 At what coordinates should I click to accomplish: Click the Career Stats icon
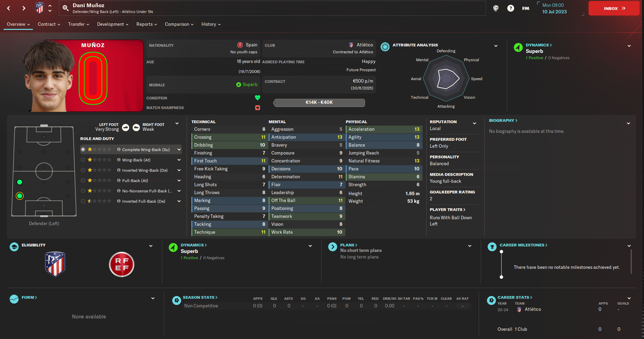coord(492,300)
